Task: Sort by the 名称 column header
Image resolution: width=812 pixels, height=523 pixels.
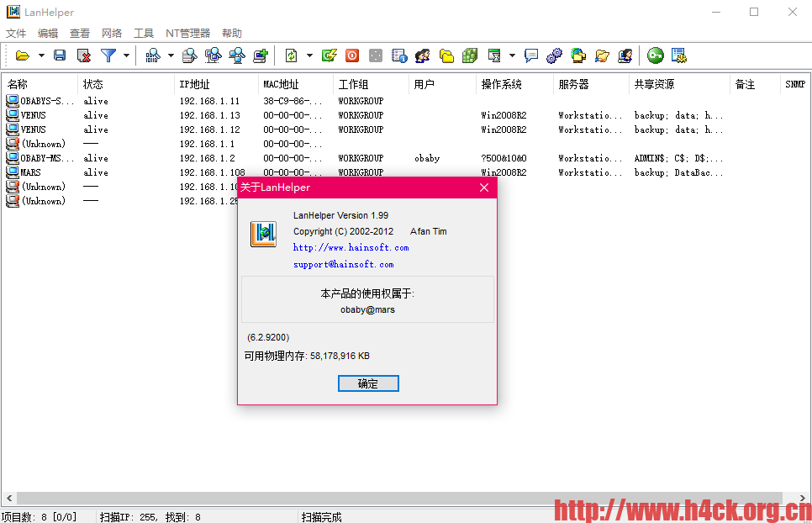Action: click(40, 84)
